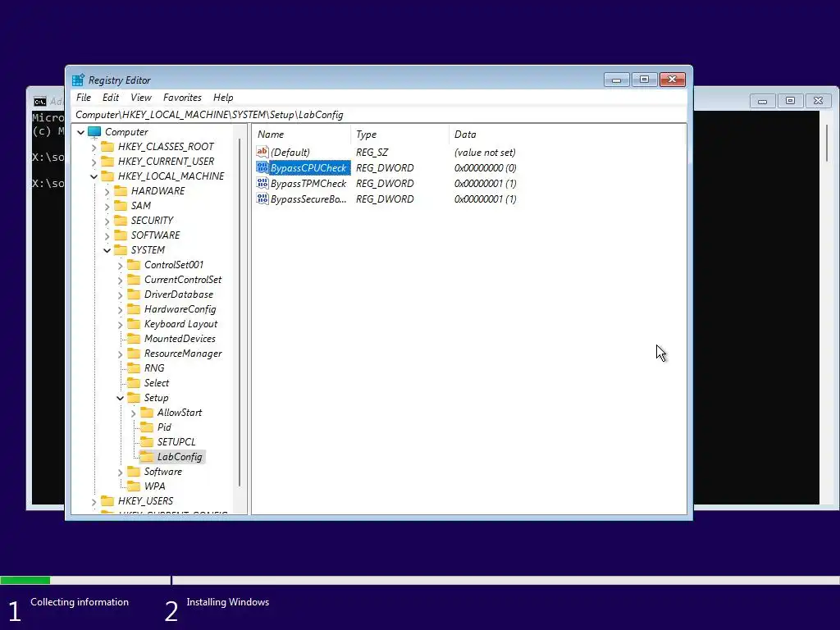
Task: Open the Favorites menu
Action: pyautogui.click(x=182, y=98)
